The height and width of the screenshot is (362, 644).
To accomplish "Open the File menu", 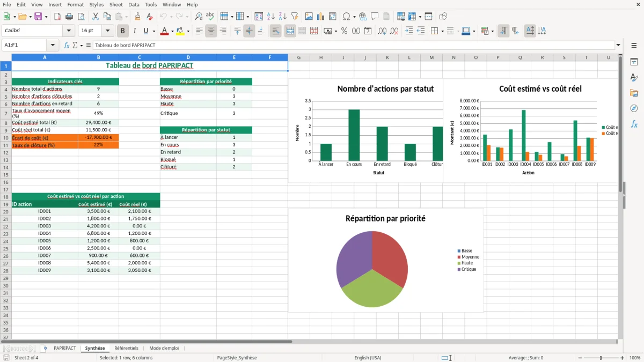I will [x=7, y=4].
